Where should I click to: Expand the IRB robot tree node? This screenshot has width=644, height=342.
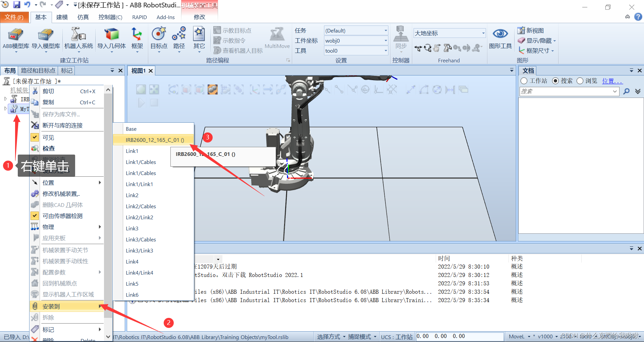tap(5, 99)
